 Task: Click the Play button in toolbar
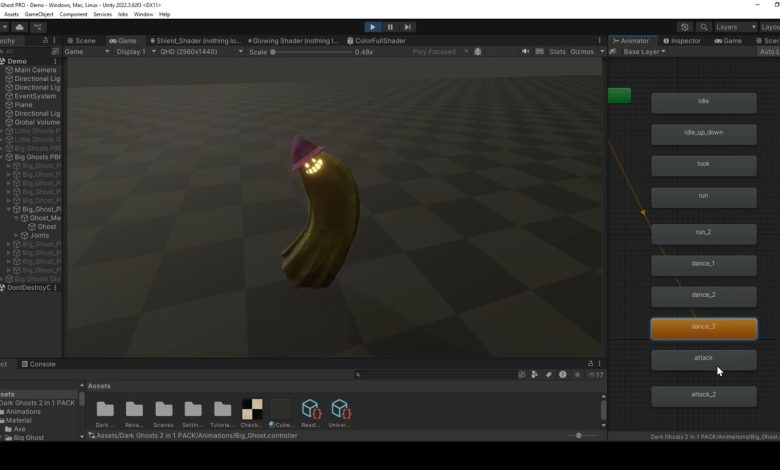[373, 27]
